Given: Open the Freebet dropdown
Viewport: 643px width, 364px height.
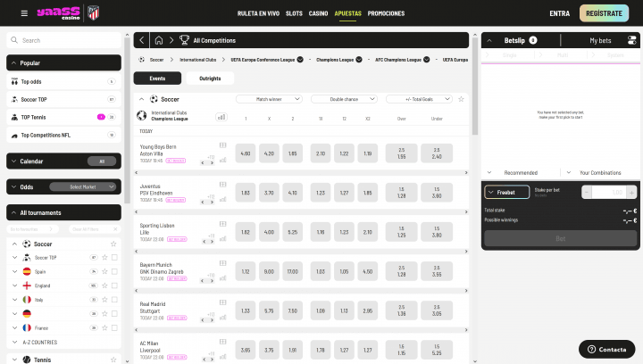Looking at the screenshot, I should (507, 192).
